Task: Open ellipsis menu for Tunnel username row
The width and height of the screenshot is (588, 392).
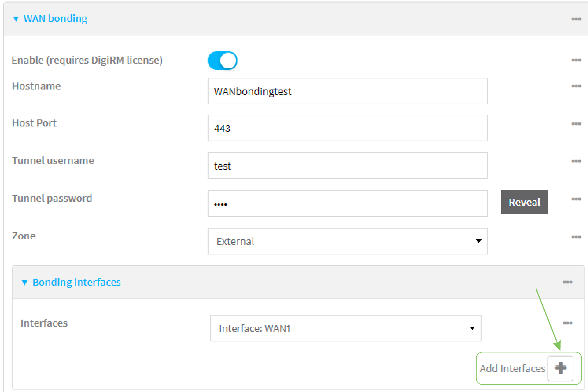Action: [576, 161]
